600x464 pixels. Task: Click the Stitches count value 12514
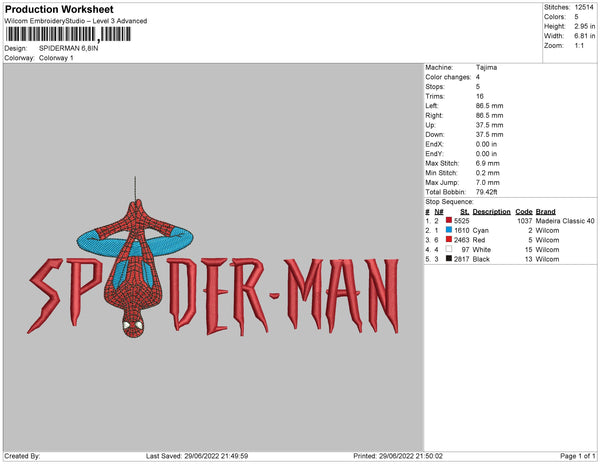pyautogui.click(x=584, y=7)
